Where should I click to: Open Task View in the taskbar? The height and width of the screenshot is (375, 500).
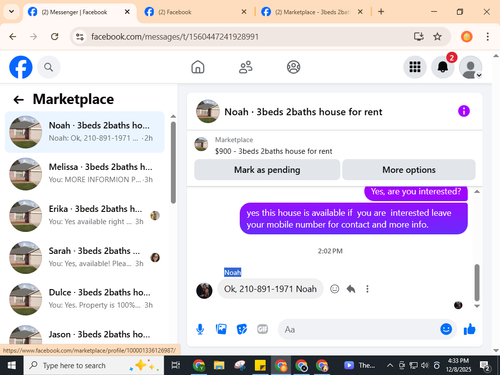(x=176, y=365)
